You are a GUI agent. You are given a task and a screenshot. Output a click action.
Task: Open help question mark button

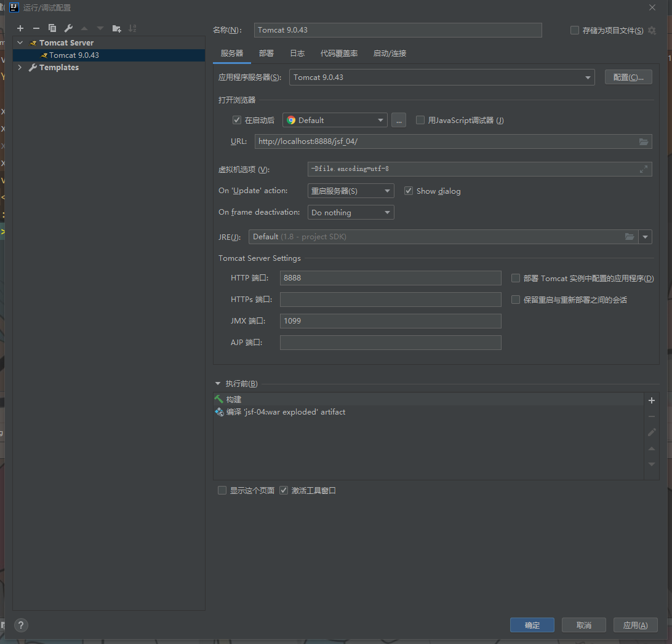(22, 625)
